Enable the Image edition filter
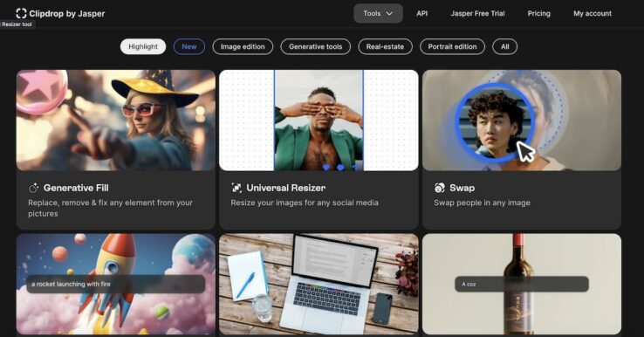 pyautogui.click(x=243, y=46)
